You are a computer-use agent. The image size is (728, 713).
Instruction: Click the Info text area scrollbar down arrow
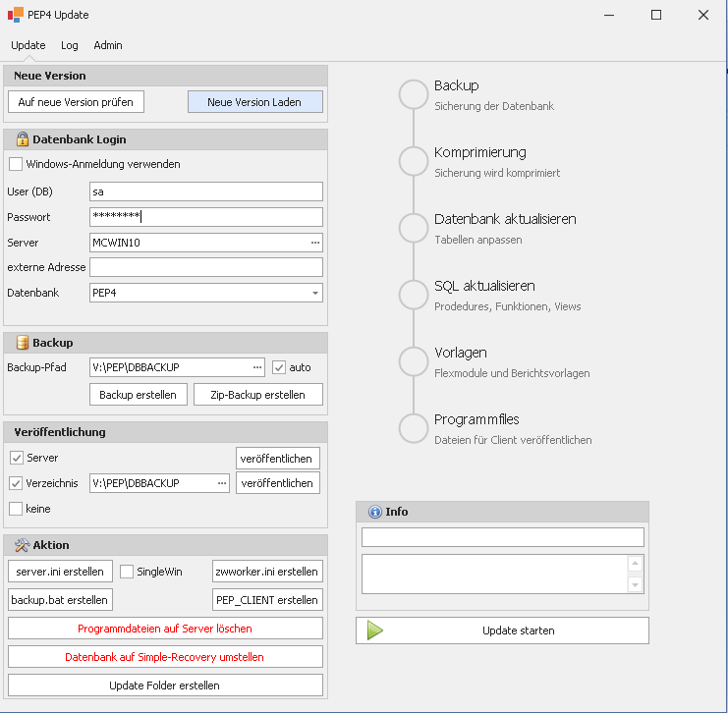click(x=635, y=585)
